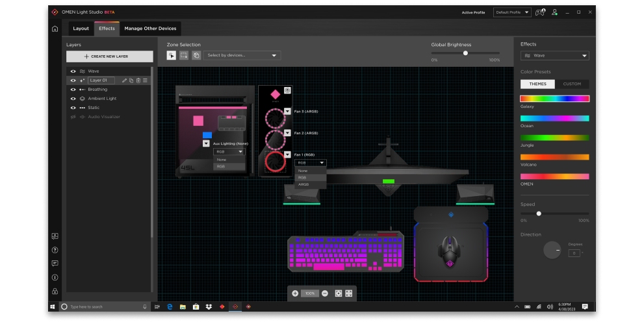Open the info icon in sidebar

(x=55, y=277)
